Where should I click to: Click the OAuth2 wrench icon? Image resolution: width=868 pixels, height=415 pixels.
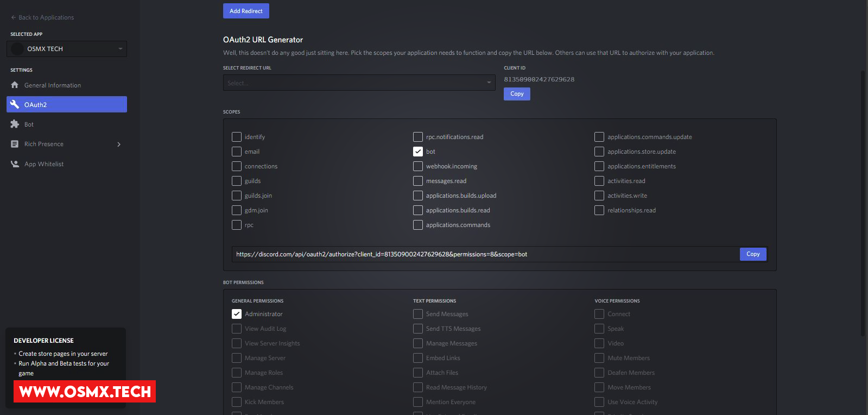pos(15,104)
